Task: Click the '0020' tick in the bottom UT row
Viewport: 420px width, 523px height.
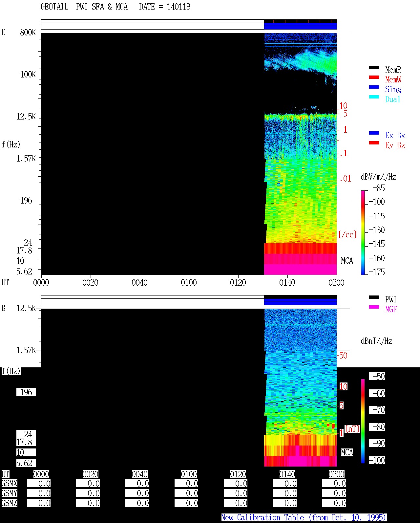Action: coord(90,474)
